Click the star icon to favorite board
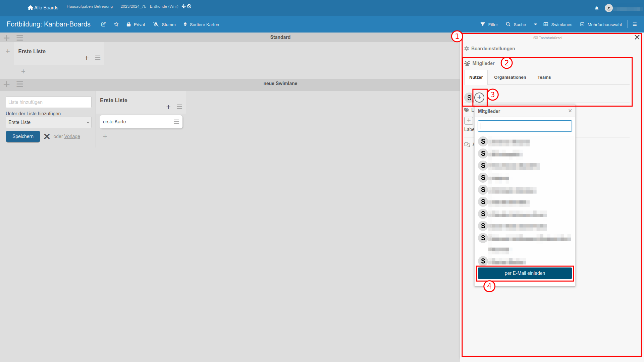The width and height of the screenshot is (644, 362). click(116, 24)
